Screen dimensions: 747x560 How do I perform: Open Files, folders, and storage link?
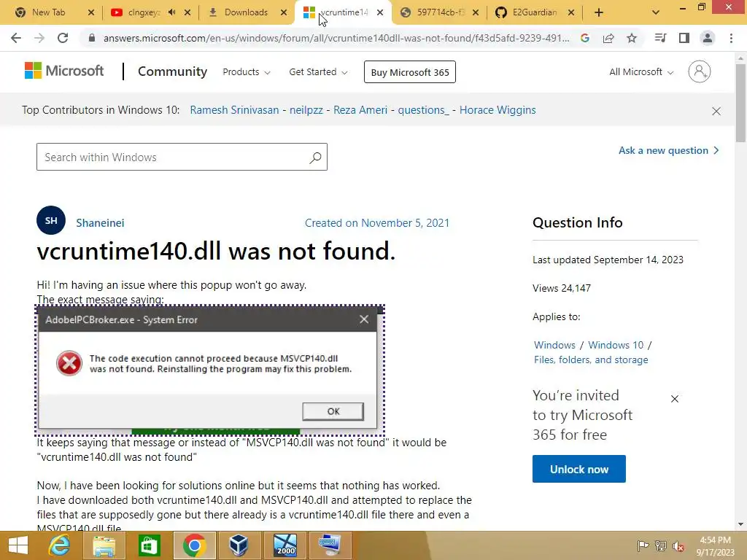591,360
